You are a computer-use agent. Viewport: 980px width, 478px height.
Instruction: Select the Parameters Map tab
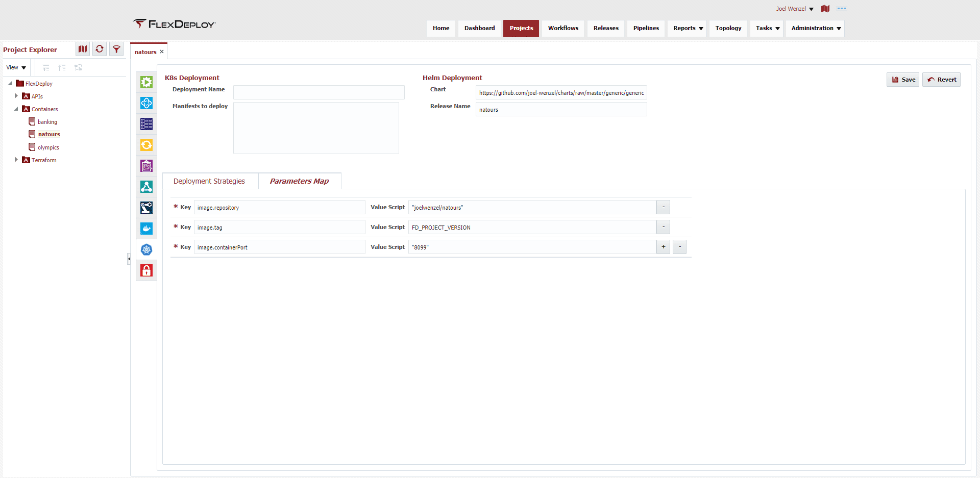(x=299, y=181)
